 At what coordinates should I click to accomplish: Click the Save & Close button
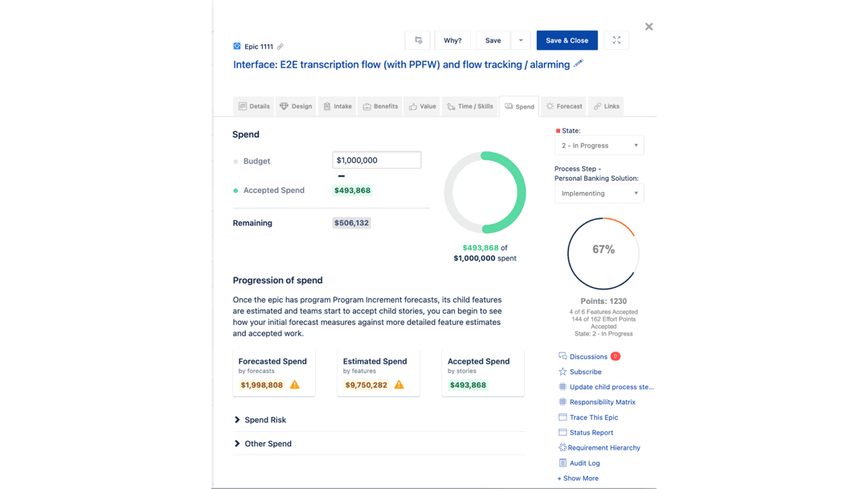point(567,39)
